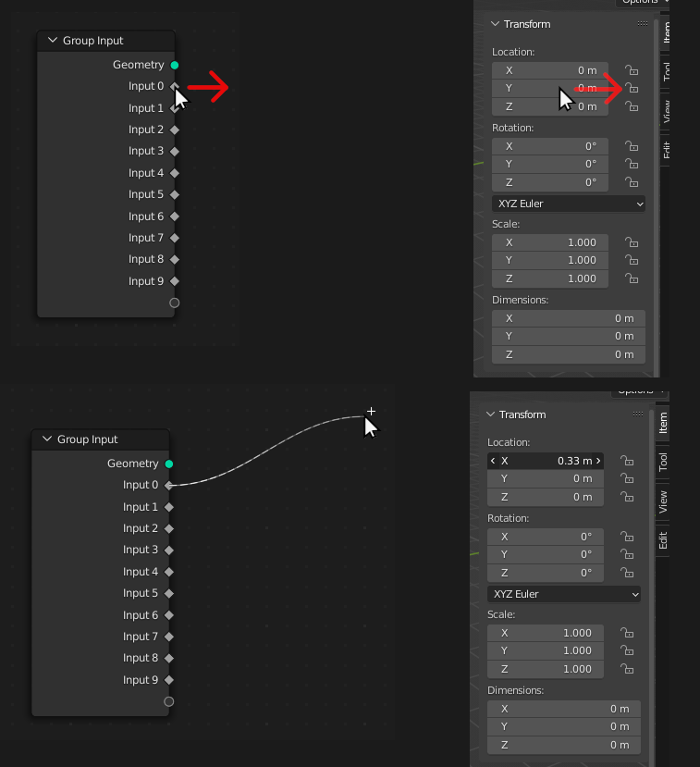Click the Input 5 socket on the upper Group Input node
This screenshot has height=767, width=700.
tap(175, 194)
